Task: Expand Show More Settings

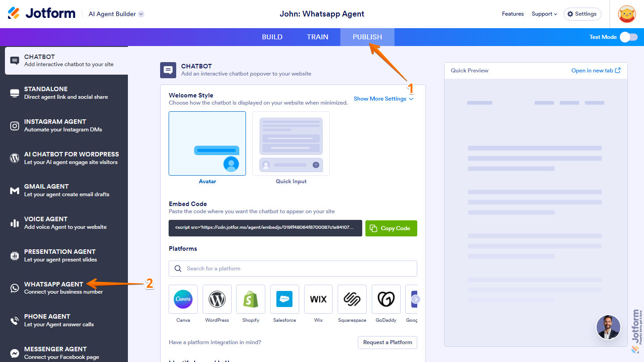Action: tap(383, 99)
